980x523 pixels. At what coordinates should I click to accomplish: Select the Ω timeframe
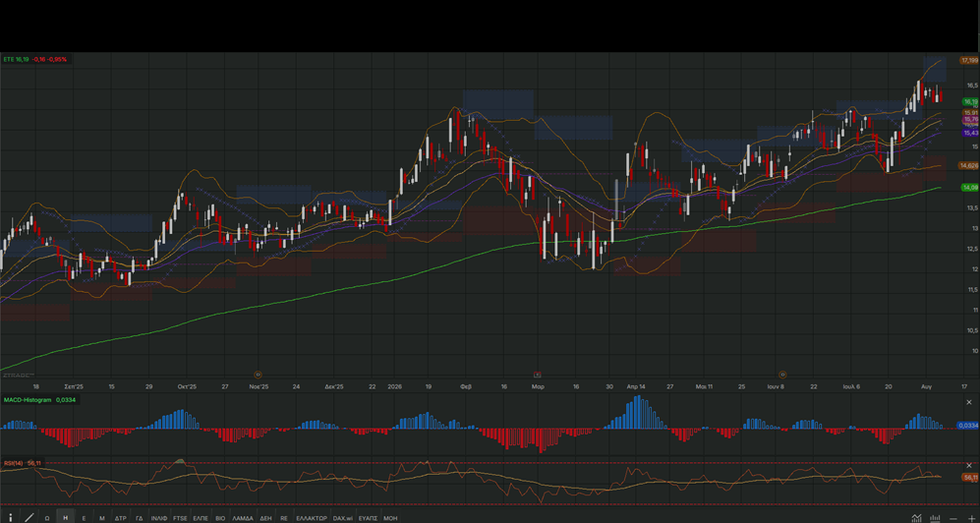point(47,518)
